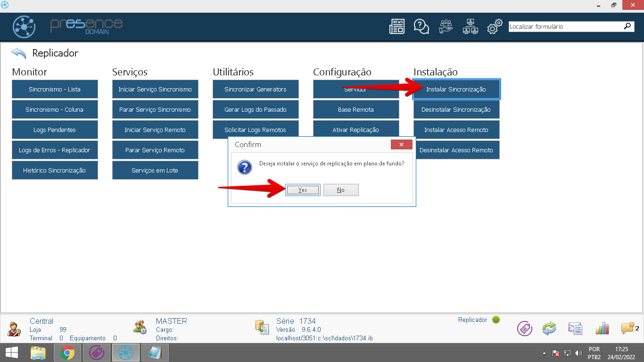Choose No in Confirm dialog
644x362 pixels.
[341, 190]
